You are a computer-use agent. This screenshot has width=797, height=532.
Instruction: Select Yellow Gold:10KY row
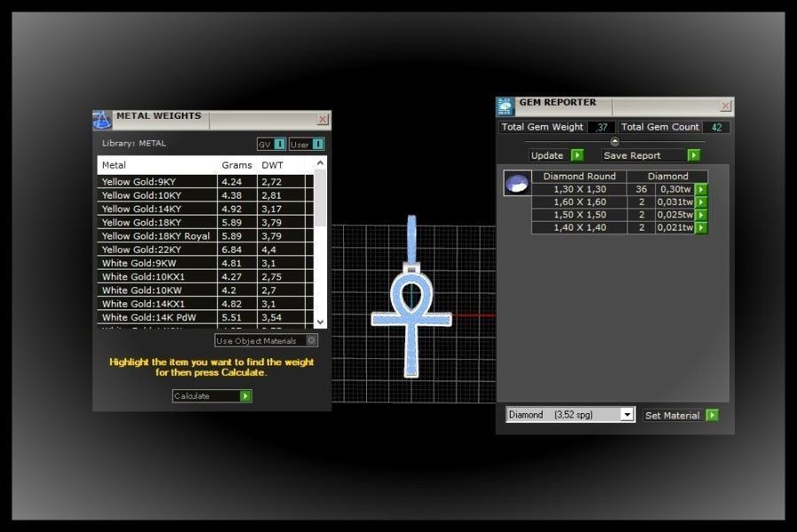(206, 195)
